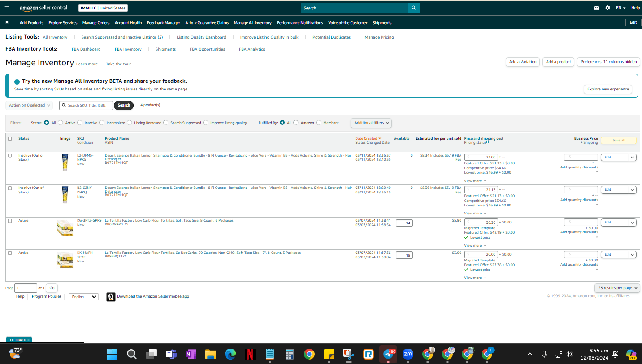Click the 'Add a product' button
Viewport: 642px width, 364px height.
pos(559,62)
